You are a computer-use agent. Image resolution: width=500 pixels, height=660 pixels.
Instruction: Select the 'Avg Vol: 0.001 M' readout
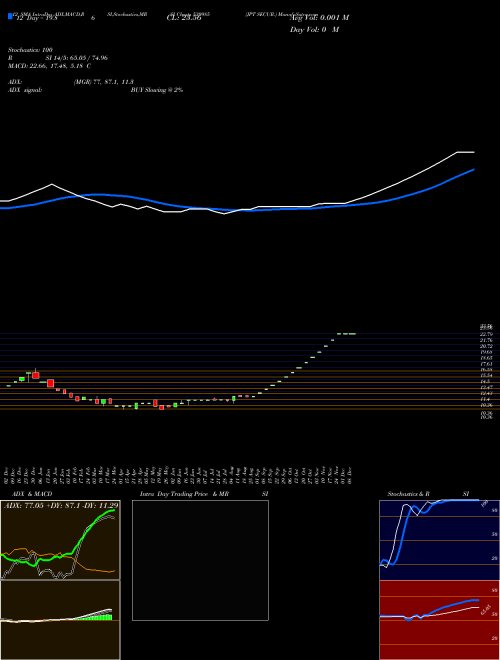click(x=319, y=18)
